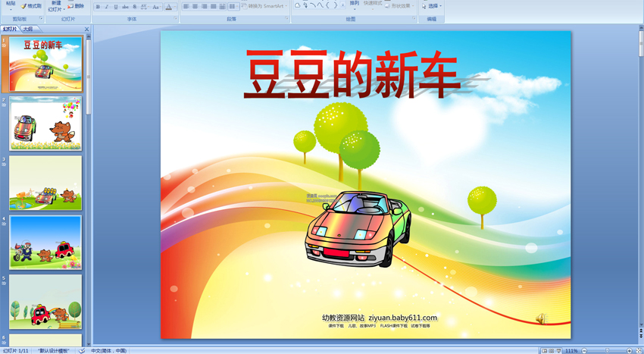Select the right brace shape

(335, 5)
